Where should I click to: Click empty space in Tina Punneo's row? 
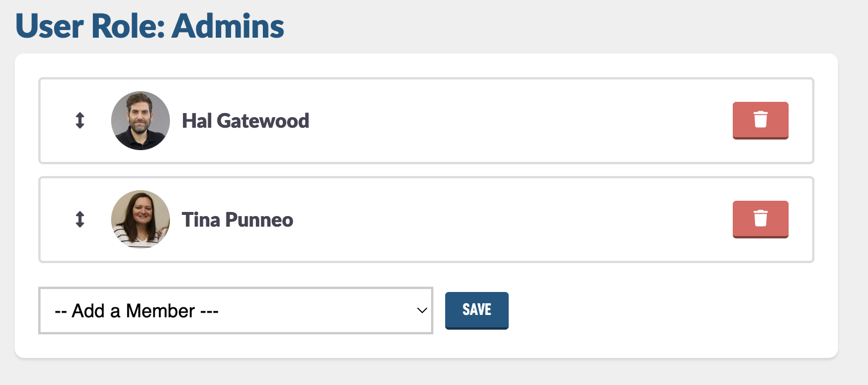click(512, 220)
